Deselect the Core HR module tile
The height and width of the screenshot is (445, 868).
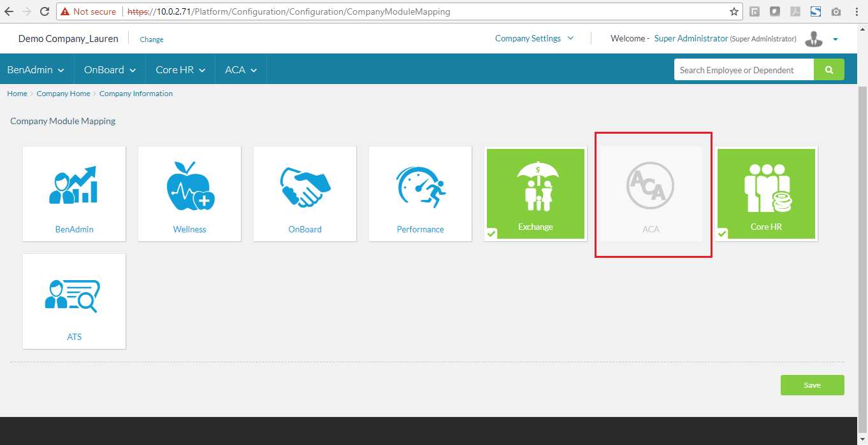[766, 194]
